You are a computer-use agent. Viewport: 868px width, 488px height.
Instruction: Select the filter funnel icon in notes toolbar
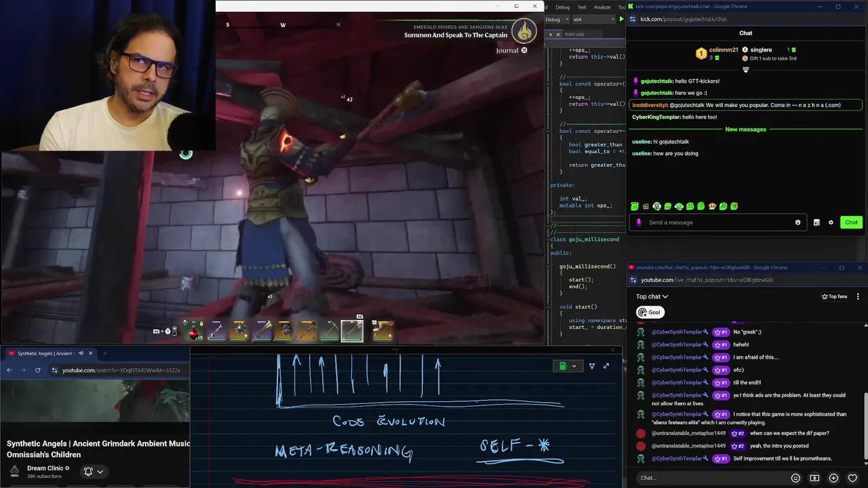click(x=591, y=366)
